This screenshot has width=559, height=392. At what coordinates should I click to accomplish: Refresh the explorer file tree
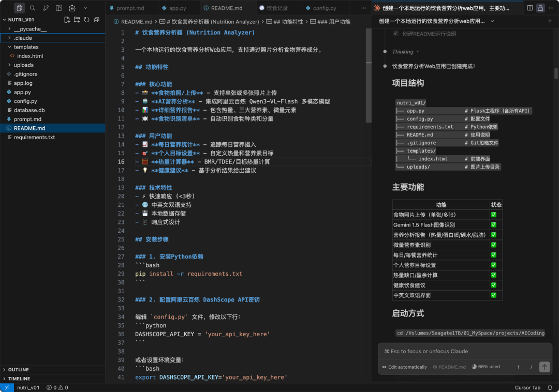point(86,20)
